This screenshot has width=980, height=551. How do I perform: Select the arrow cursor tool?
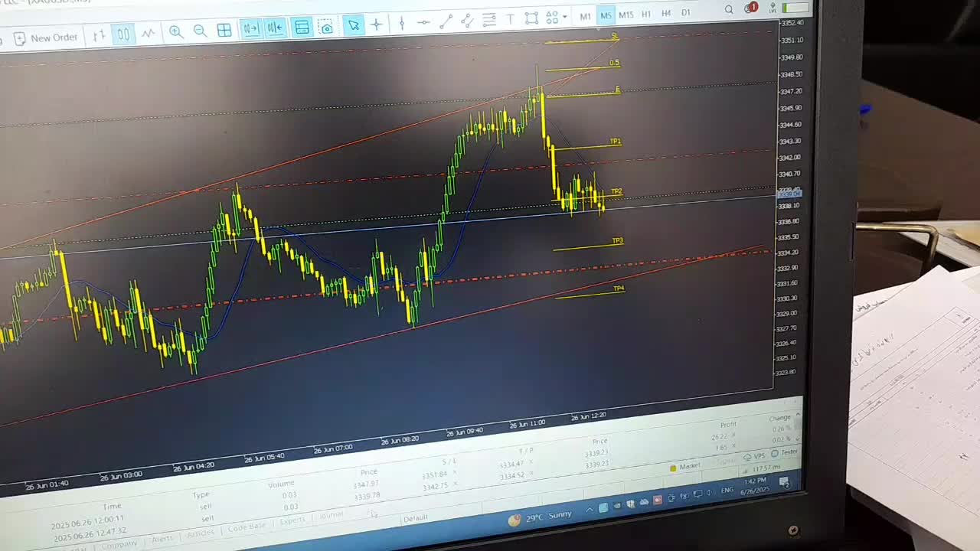point(353,25)
